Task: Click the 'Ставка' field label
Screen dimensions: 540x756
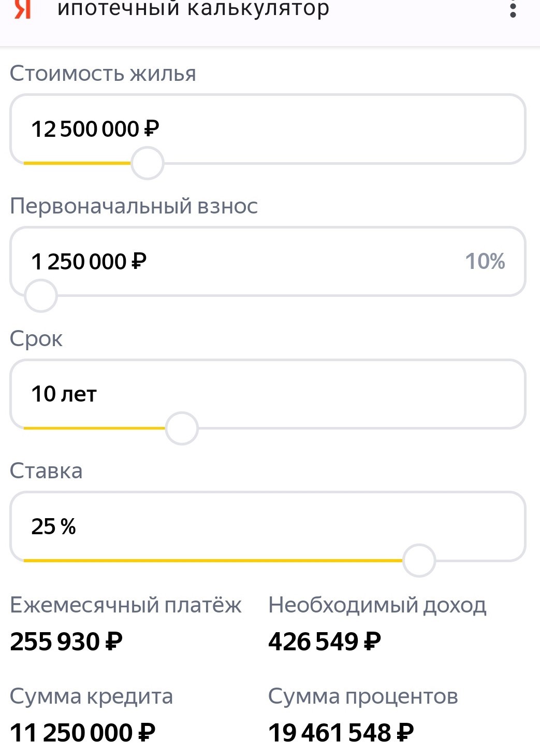Action: 46,471
